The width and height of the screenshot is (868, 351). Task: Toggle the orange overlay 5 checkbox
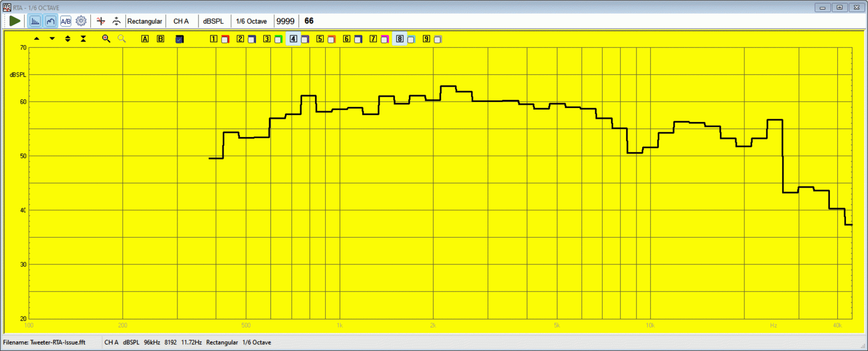point(332,39)
